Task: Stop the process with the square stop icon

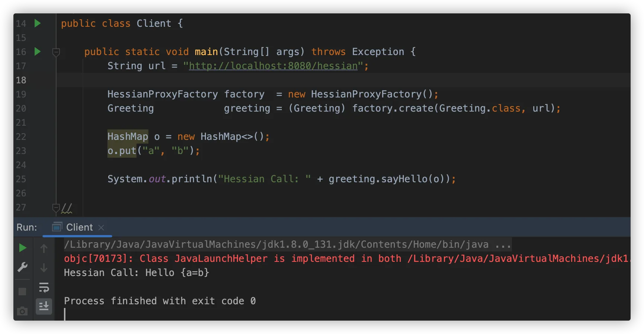Action: coord(22,292)
